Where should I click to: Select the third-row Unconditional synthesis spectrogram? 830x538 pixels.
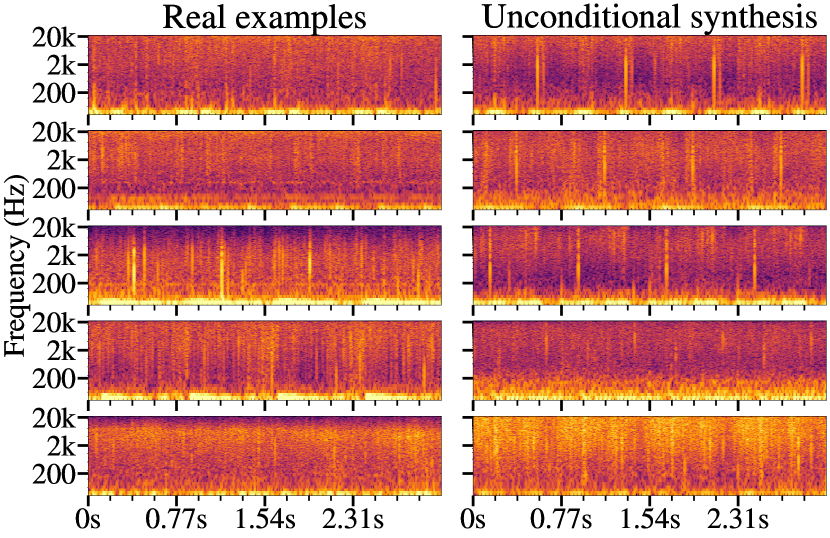pos(649,265)
